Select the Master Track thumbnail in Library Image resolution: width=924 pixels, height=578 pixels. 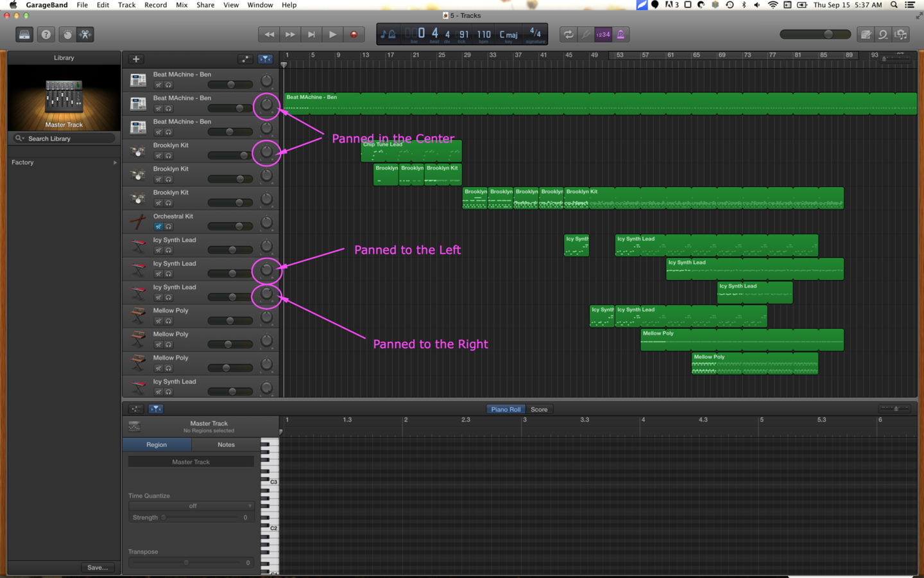pyautogui.click(x=64, y=98)
